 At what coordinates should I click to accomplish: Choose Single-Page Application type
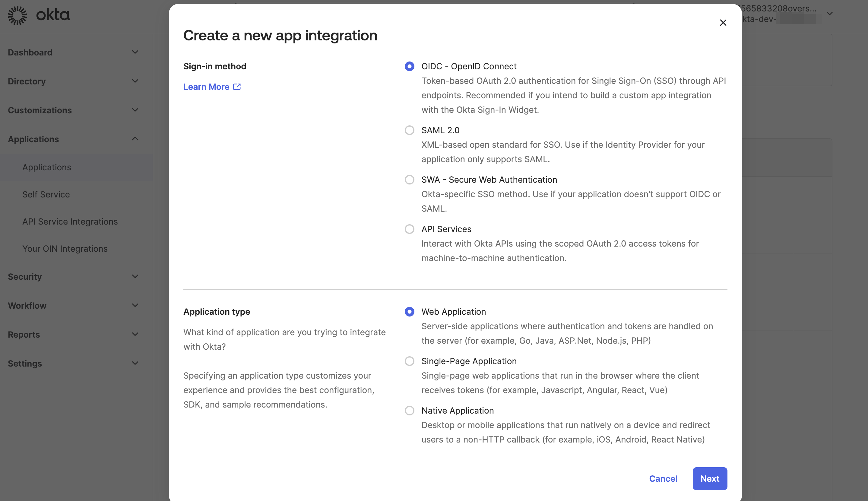pyautogui.click(x=409, y=361)
